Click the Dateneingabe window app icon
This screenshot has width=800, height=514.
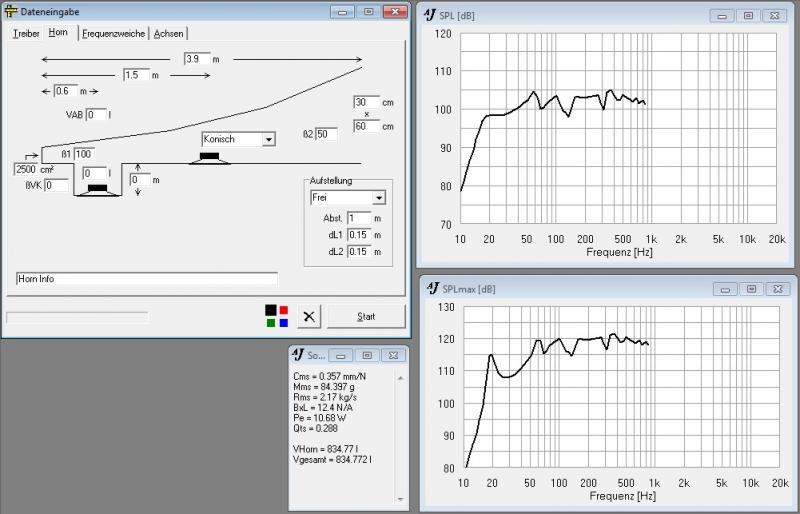tap(11, 11)
